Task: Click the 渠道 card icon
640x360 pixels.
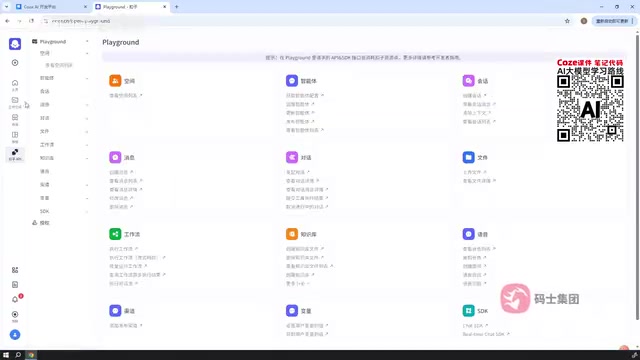Action: [115, 311]
